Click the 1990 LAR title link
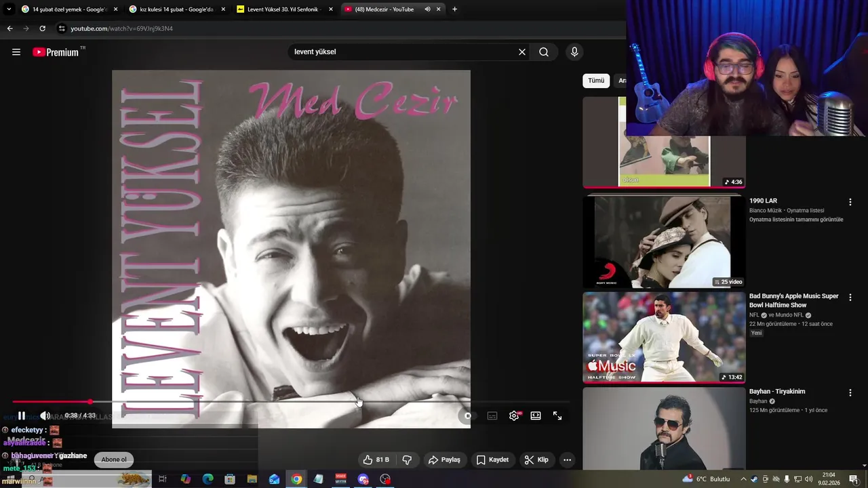 pos(763,201)
